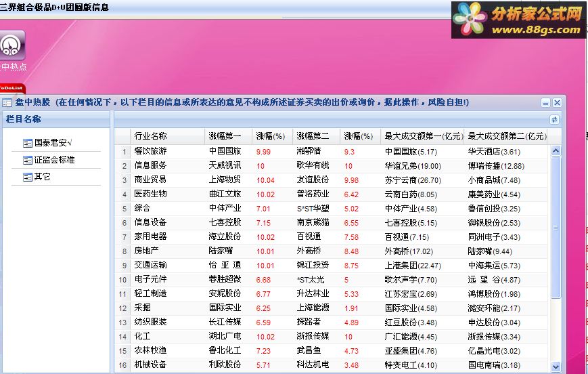Click 亿晶光电(3.02) turnover cell
This screenshot has height=374, width=588.
(x=494, y=351)
